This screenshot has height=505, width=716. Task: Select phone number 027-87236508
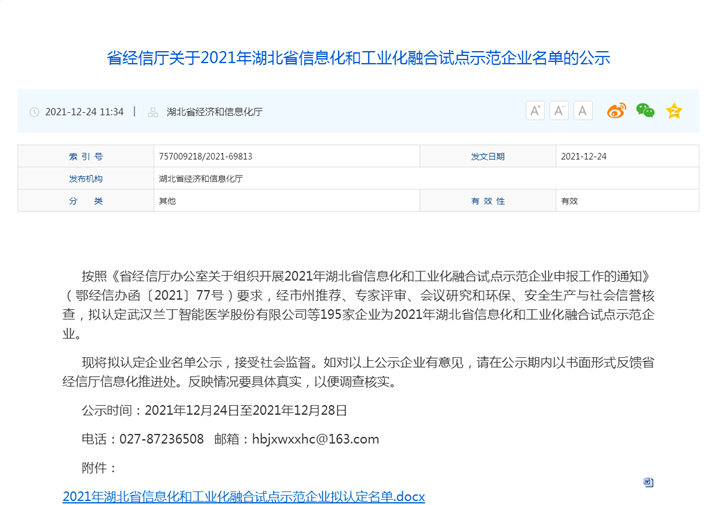point(162,439)
